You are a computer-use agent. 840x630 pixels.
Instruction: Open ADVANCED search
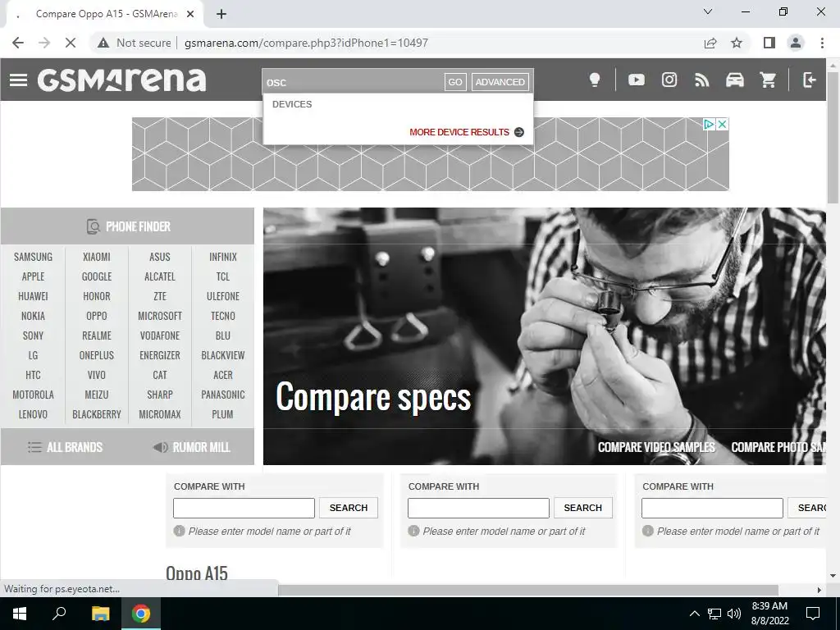pyautogui.click(x=500, y=82)
